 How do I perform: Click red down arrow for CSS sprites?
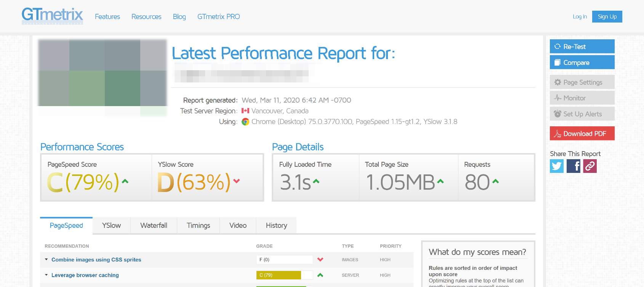[320, 260]
